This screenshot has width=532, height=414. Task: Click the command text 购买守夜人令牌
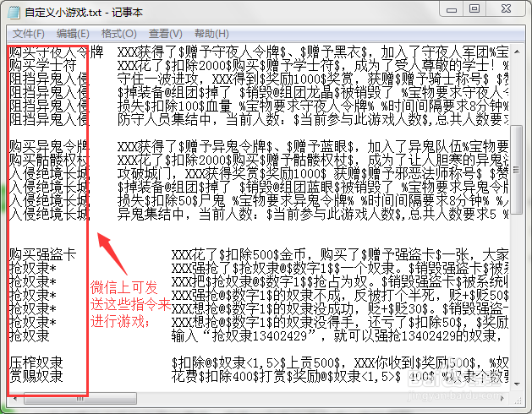tap(56, 52)
